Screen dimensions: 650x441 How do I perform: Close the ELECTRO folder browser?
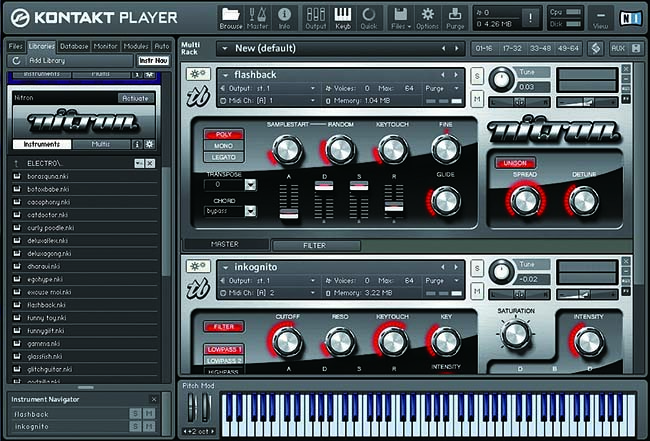(x=150, y=163)
